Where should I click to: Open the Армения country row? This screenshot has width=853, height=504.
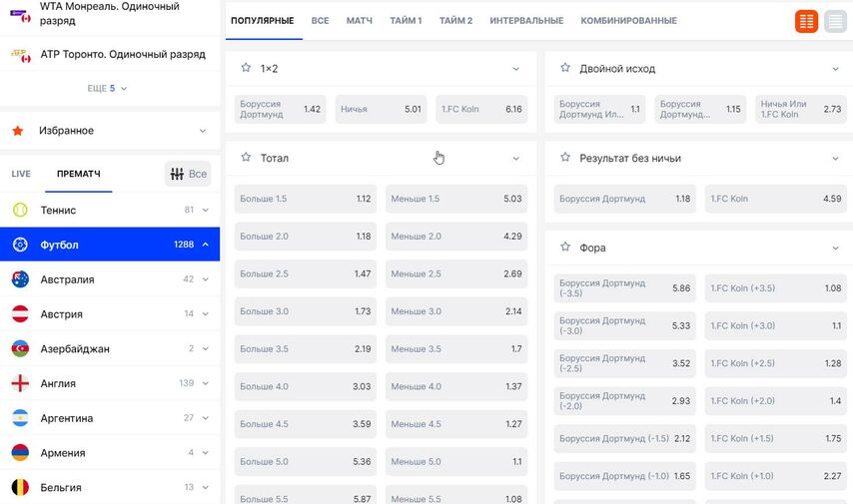[x=110, y=452]
